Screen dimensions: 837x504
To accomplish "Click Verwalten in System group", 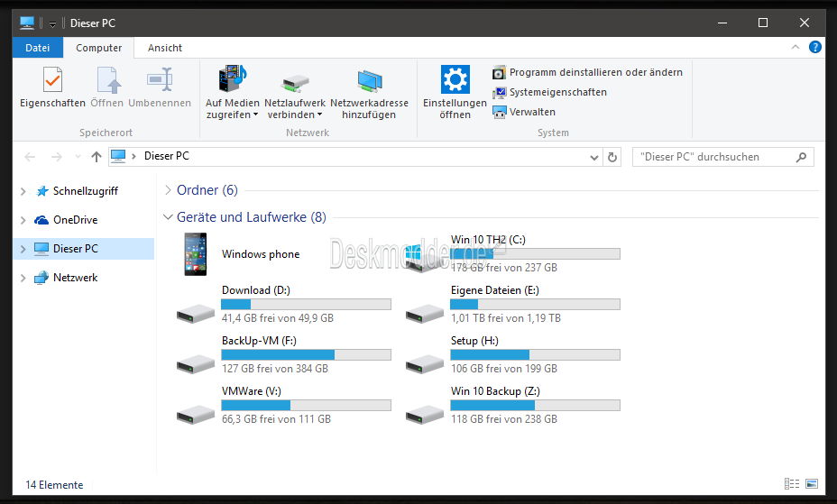I will coord(524,112).
